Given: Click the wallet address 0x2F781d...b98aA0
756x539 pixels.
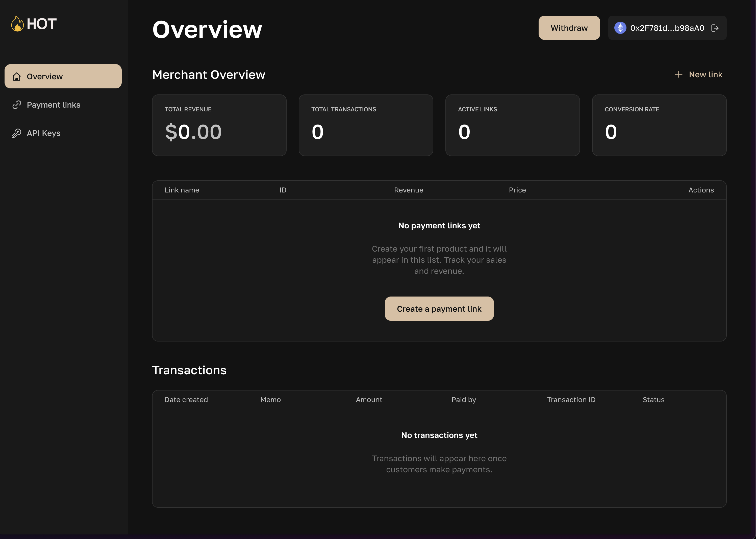Looking at the screenshot, I should [667, 28].
